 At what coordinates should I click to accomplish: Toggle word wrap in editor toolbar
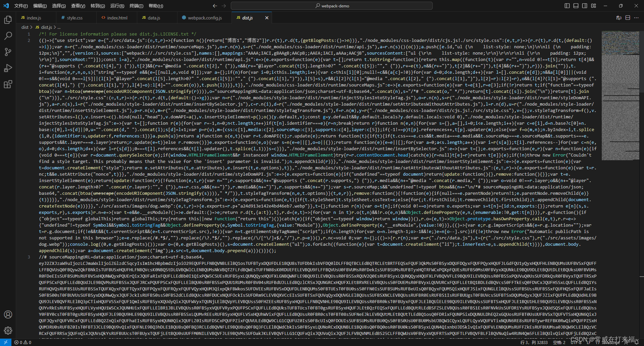pos(619,18)
